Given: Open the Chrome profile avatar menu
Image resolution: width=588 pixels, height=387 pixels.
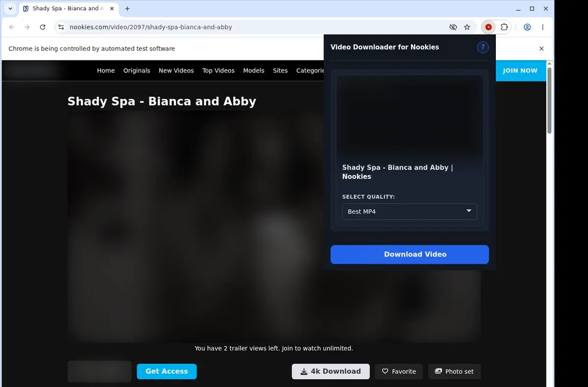Looking at the screenshot, I should (527, 27).
